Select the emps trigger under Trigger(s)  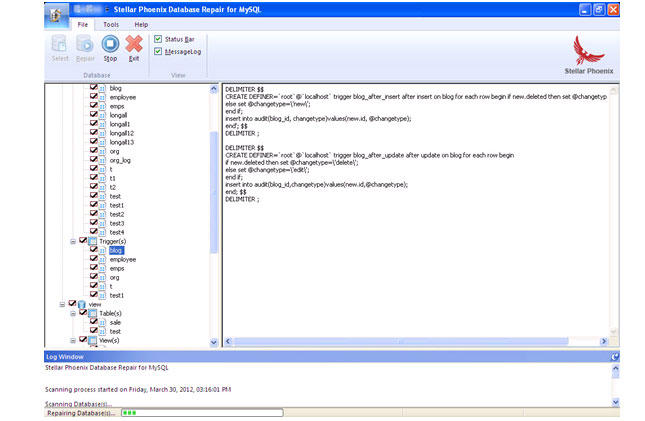pos(117,269)
